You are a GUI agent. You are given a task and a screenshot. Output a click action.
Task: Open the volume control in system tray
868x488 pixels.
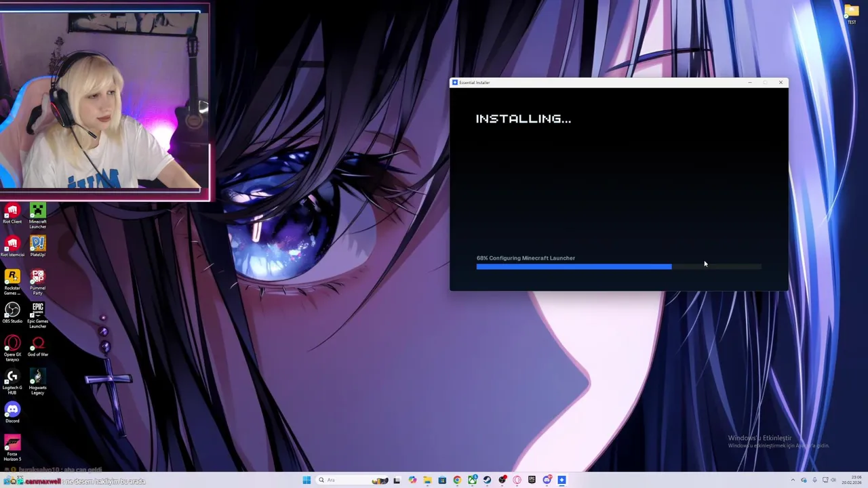click(x=833, y=480)
